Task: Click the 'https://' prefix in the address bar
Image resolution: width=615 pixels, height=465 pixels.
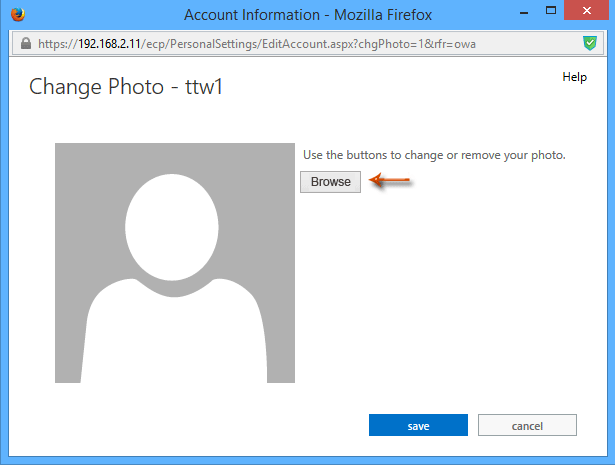Action: (x=56, y=45)
